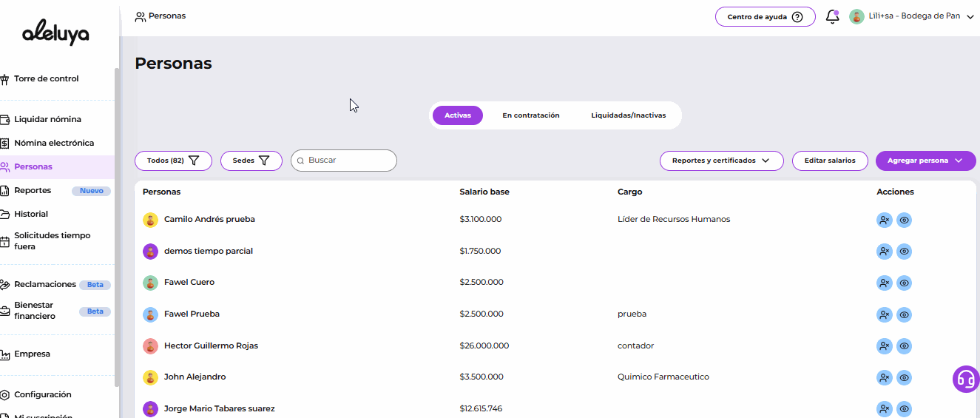Click remove-person icon for Camilo Andrés prueba
The height and width of the screenshot is (418, 980).
884,220
